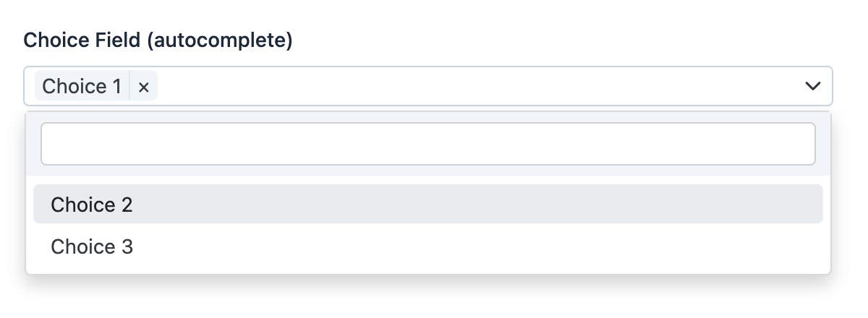Screen dimensions: 868x318
Task: Click the Choice 1 chip text
Action: pos(82,87)
